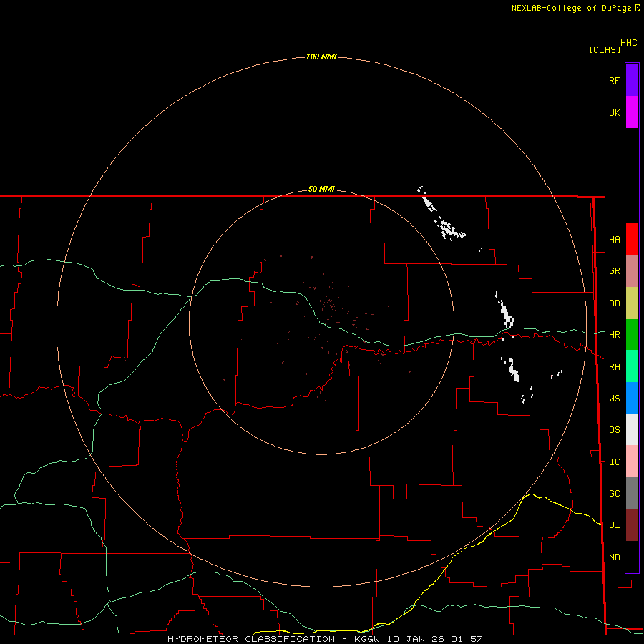Click the HA red legend swatch
Screen dimensions: 644x644
(632, 239)
